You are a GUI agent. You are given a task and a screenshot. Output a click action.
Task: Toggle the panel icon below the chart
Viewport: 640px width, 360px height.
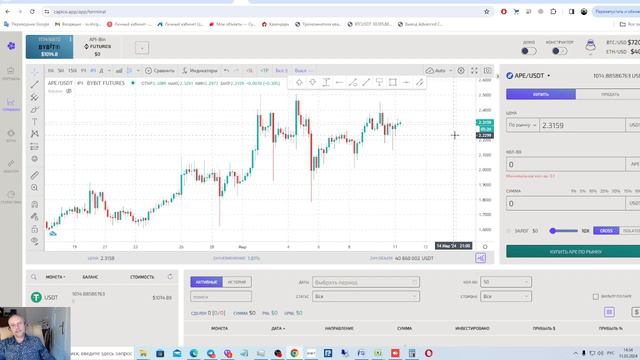[480, 258]
